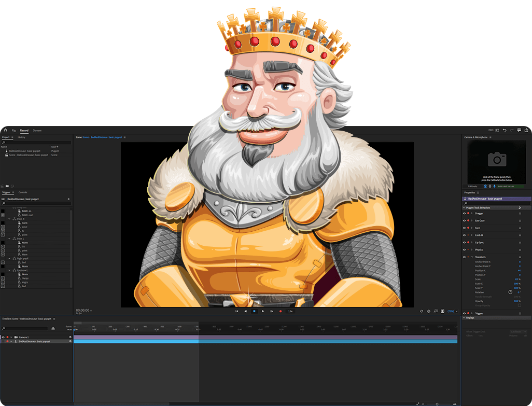
Task: Click the 1.0x playback speed button
Action: 290,311
